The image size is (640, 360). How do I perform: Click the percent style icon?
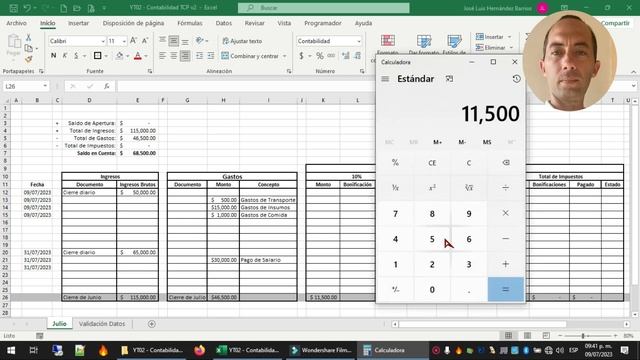point(320,56)
